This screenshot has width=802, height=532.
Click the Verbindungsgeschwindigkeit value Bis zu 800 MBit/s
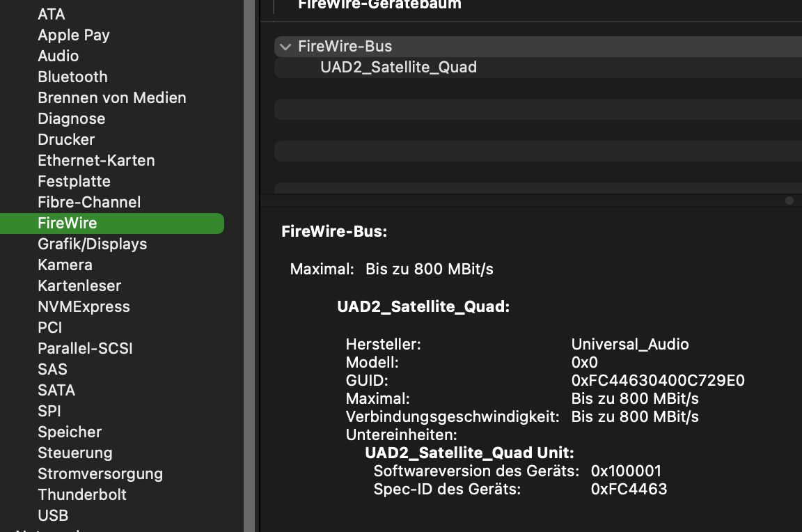tap(635, 416)
